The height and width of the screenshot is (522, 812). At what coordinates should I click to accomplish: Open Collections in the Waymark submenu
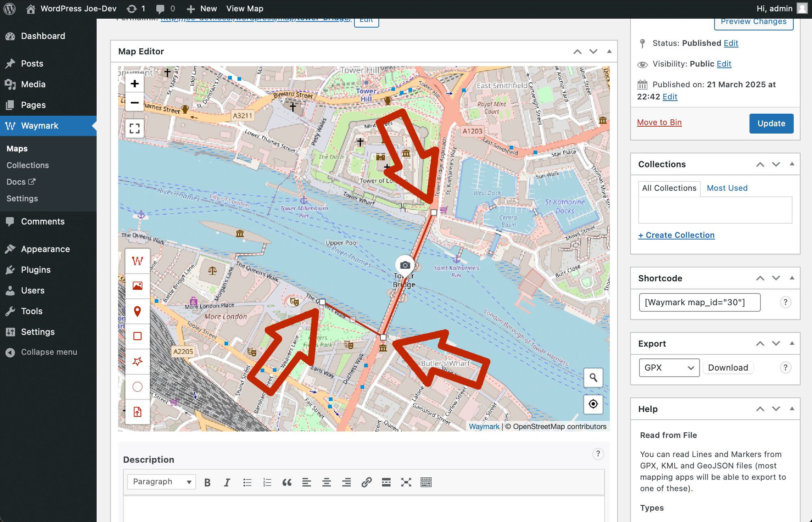[x=28, y=165]
